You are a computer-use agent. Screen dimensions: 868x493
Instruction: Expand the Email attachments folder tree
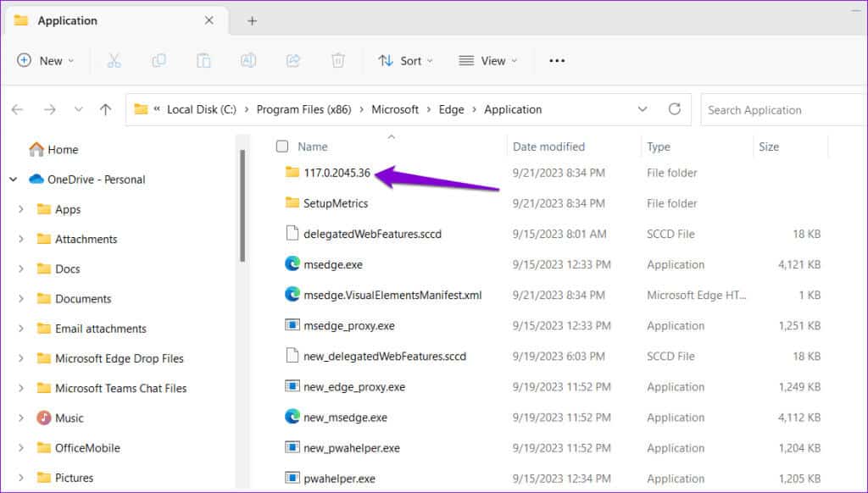(x=21, y=329)
